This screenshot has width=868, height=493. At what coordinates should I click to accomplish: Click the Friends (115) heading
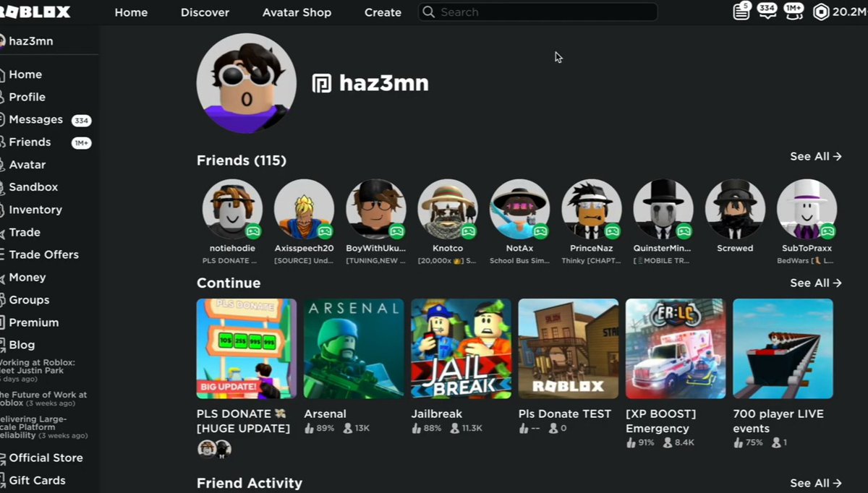click(242, 160)
